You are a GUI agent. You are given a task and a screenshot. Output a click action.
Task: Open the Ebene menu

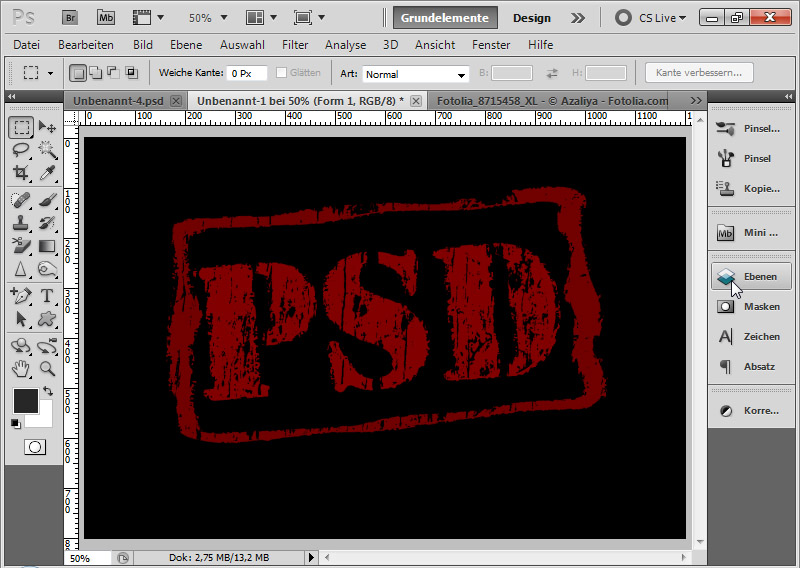186,45
